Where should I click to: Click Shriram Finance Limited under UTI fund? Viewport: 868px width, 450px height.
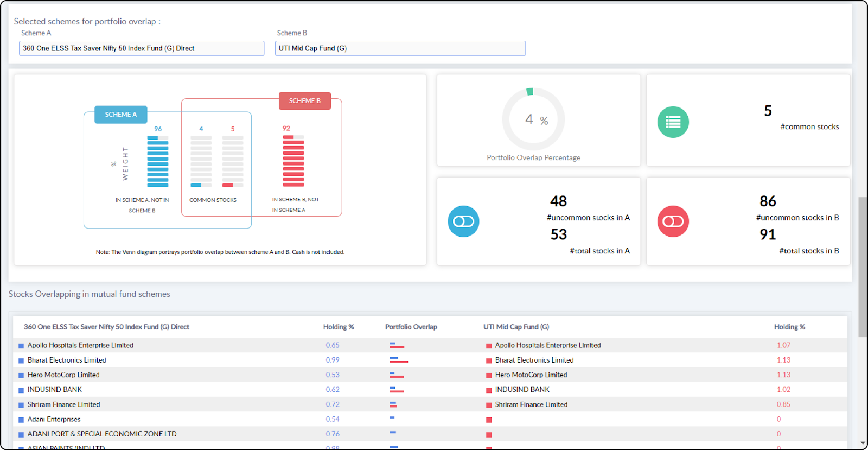pos(531,404)
